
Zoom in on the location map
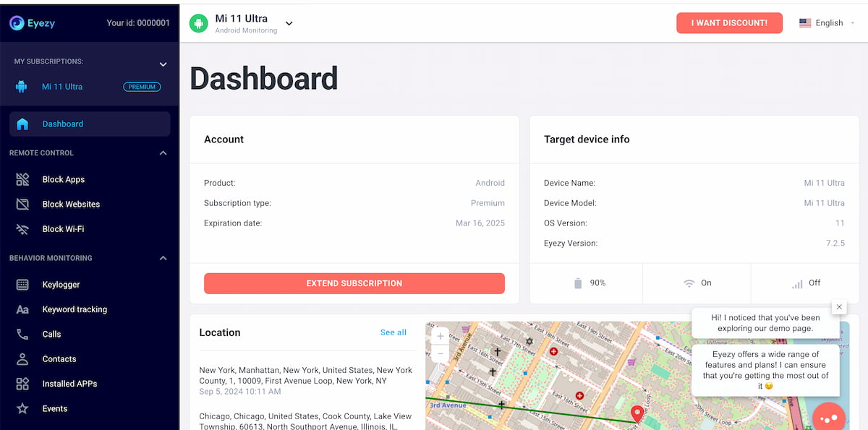(440, 336)
